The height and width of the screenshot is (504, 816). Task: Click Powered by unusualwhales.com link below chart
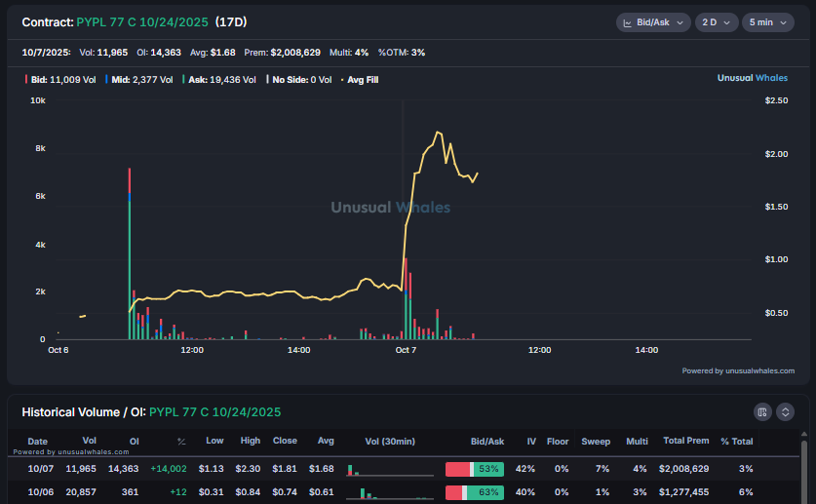[x=737, y=370]
